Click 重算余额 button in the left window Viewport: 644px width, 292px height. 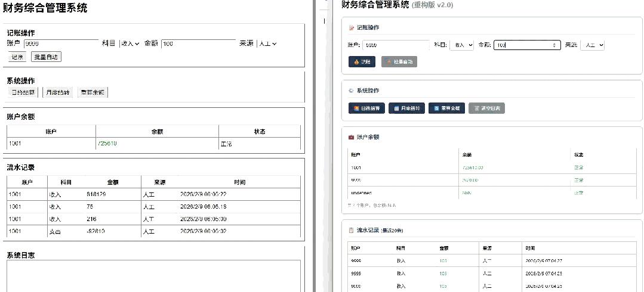[93, 92]
